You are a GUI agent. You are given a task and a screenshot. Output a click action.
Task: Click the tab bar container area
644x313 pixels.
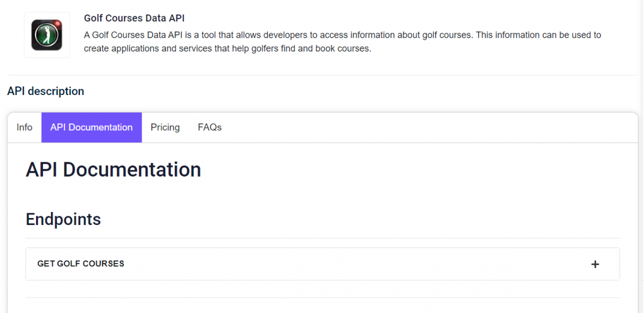[x=376, y=127]
